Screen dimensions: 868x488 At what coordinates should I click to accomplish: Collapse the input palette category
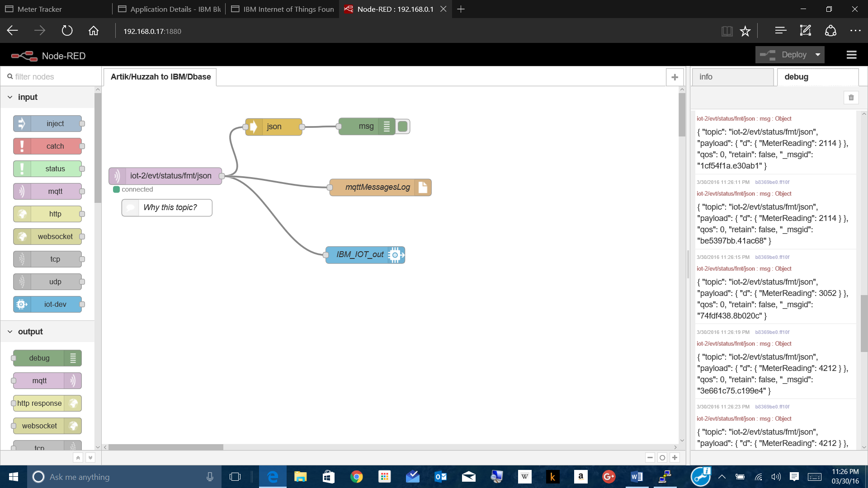point(10,97)
